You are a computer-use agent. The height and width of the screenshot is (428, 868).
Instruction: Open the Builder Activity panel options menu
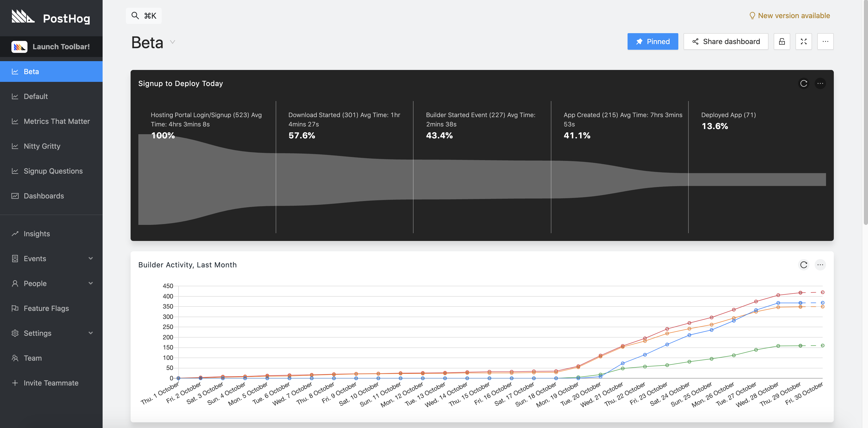(x=820, y=265)
